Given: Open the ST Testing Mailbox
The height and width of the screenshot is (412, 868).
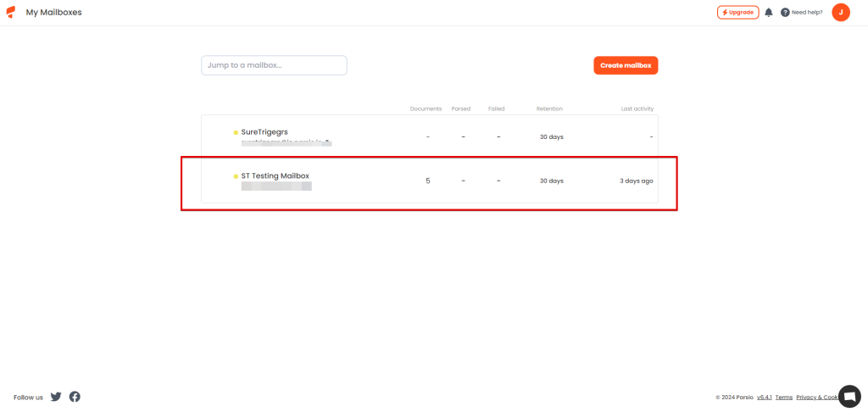Looking at the screenshot, I should [x=275, y=175].
